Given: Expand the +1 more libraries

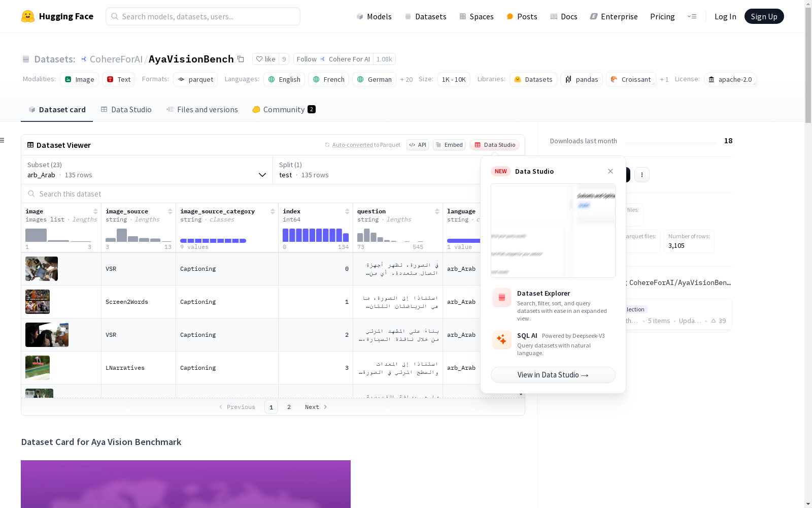Looking at the screenshot, I should 664,79.
